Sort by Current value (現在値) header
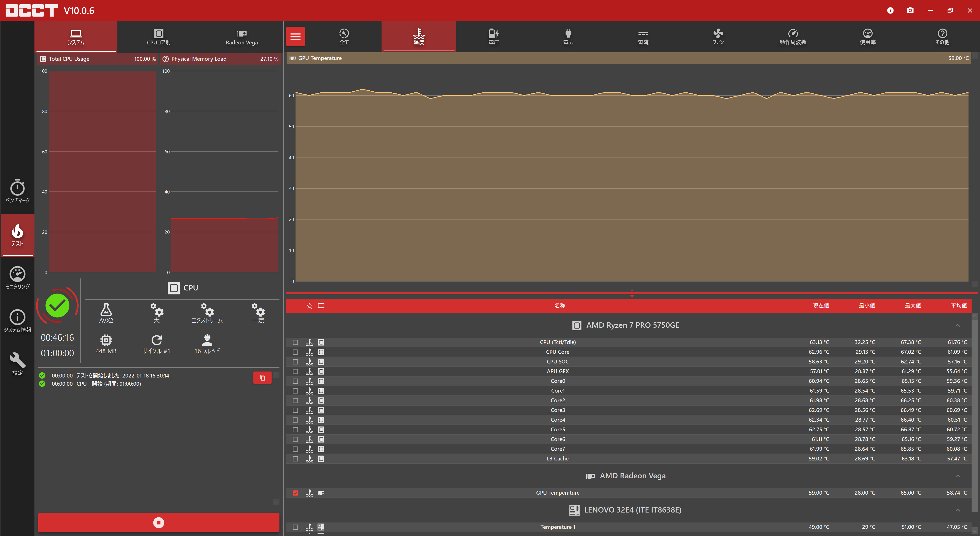The image size is (980, 536). [821, 306]
